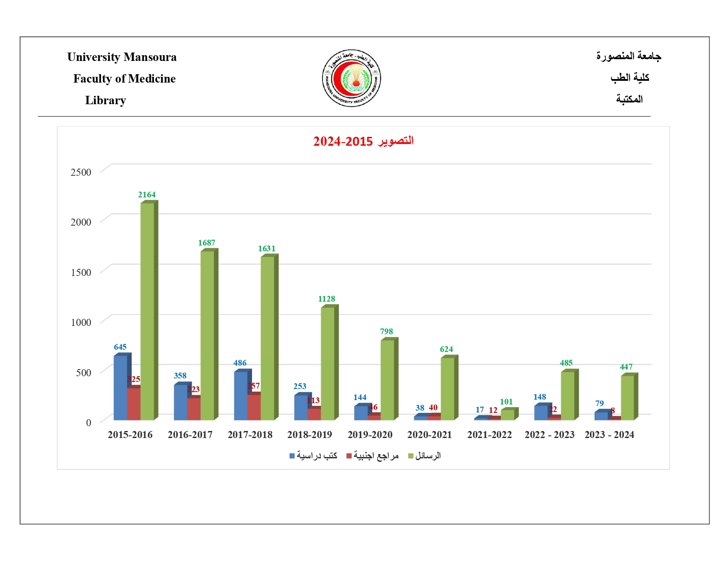
Task: Click the blue 2017-2018 bar valued 486
Action: [240, 396]
